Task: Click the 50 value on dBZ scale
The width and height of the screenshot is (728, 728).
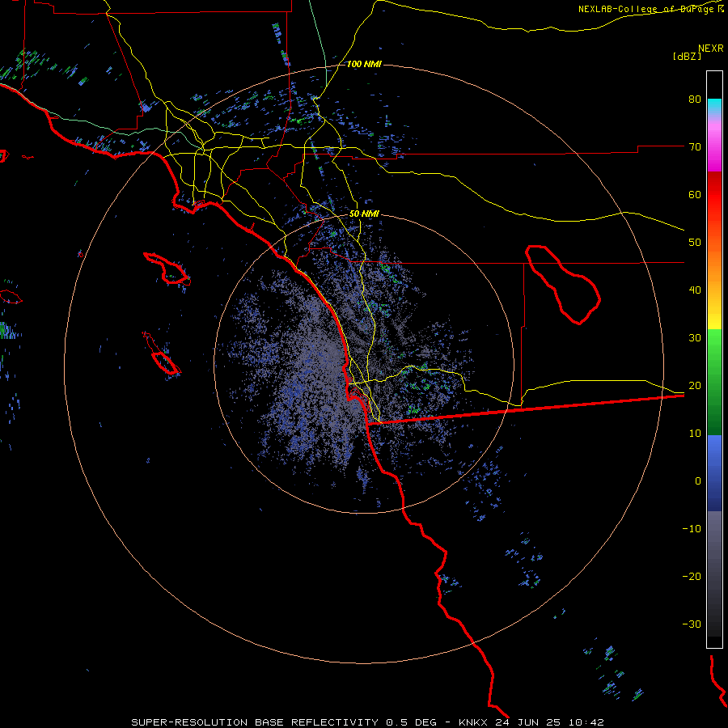Action: pyautogui.click(x=695, y=243)
